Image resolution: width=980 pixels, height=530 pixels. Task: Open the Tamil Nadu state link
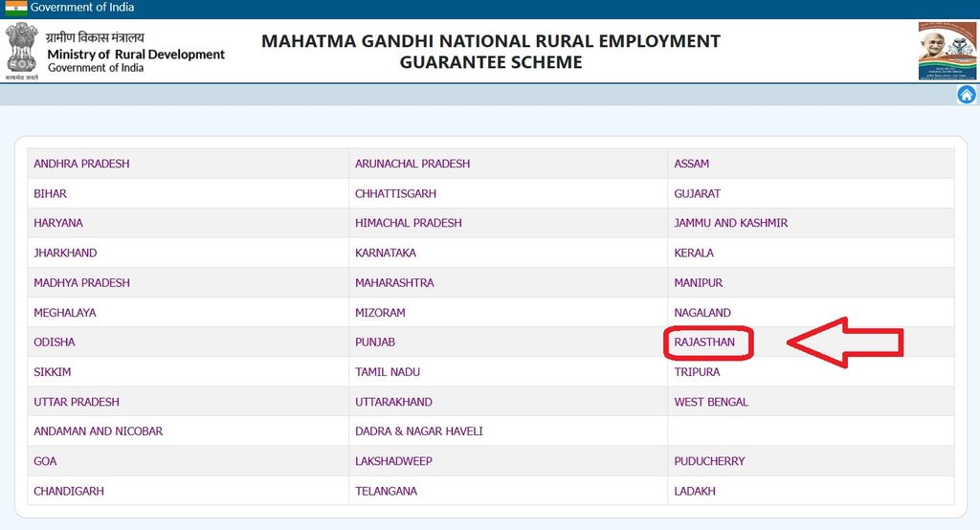388,372
